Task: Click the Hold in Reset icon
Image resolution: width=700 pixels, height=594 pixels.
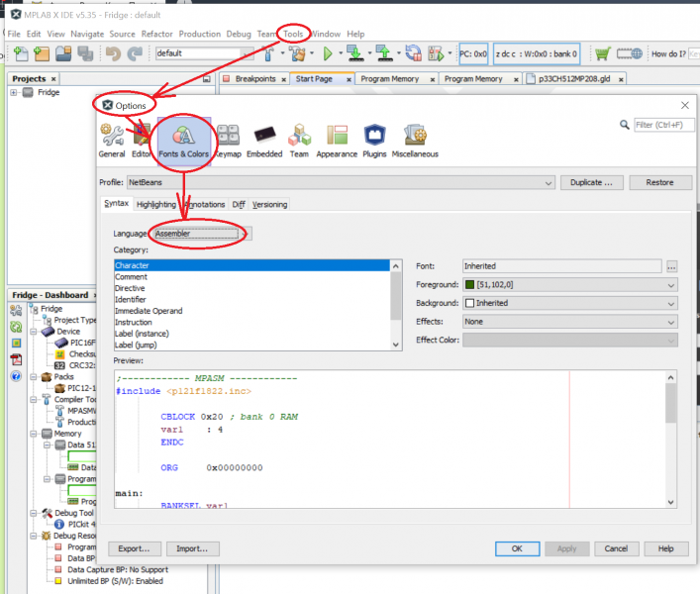Action: (x=414, y=53)
